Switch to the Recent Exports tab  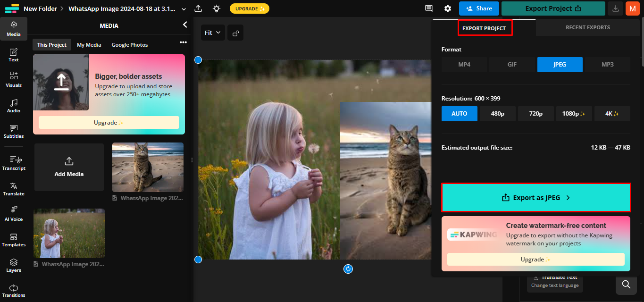(x=587, y=27)
